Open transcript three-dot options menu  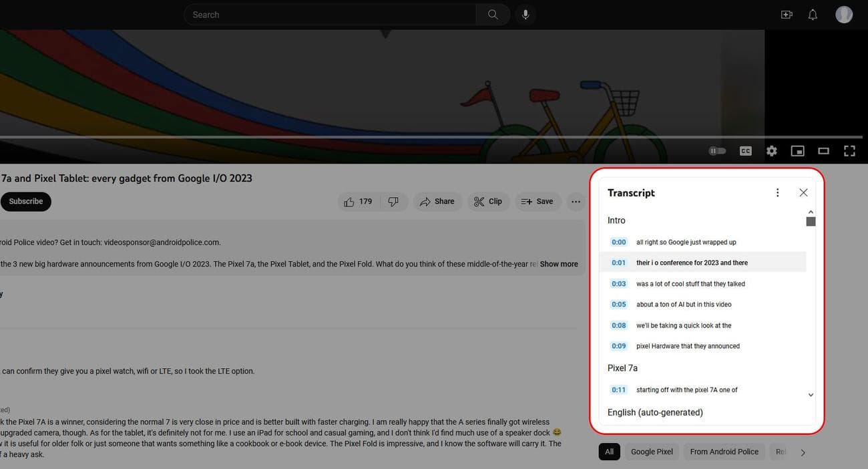777,192
